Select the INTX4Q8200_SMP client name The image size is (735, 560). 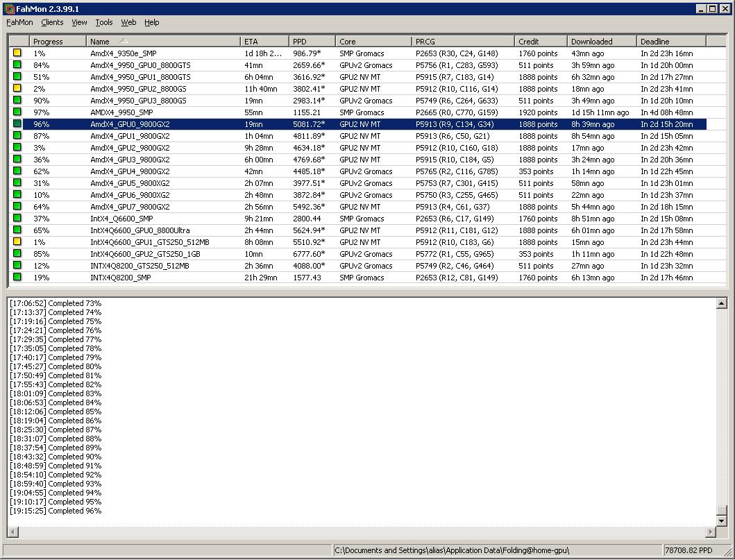[x=121, y=278]
